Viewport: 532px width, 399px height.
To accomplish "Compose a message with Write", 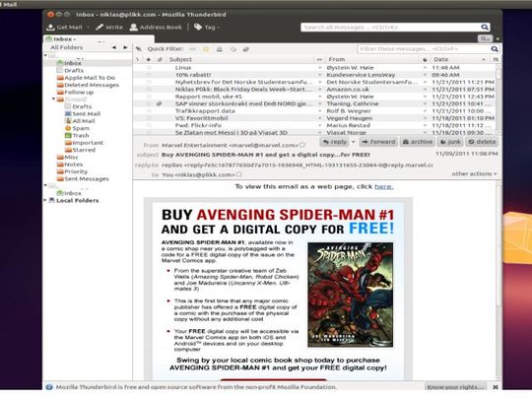I will coord(109,28).
